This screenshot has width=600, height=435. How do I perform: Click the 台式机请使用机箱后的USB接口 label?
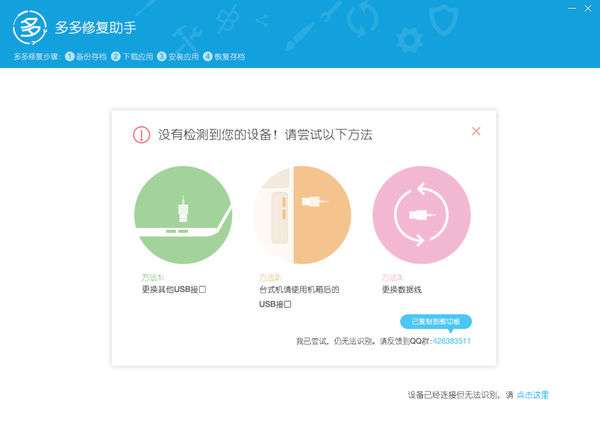click(299, 297)
